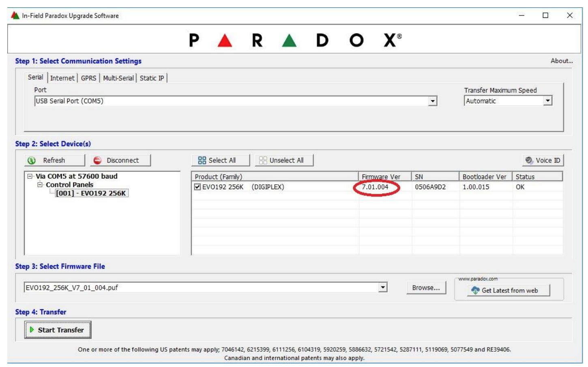Click the Firmware Ver column header
588x367 pixels.
coord(385,177)
